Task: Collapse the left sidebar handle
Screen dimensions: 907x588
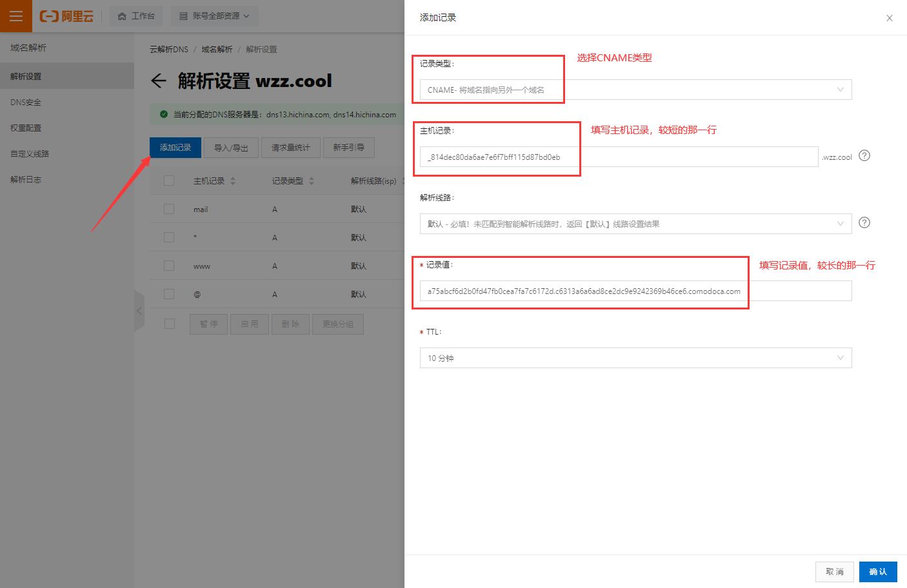Action: [x=139, y=311]
